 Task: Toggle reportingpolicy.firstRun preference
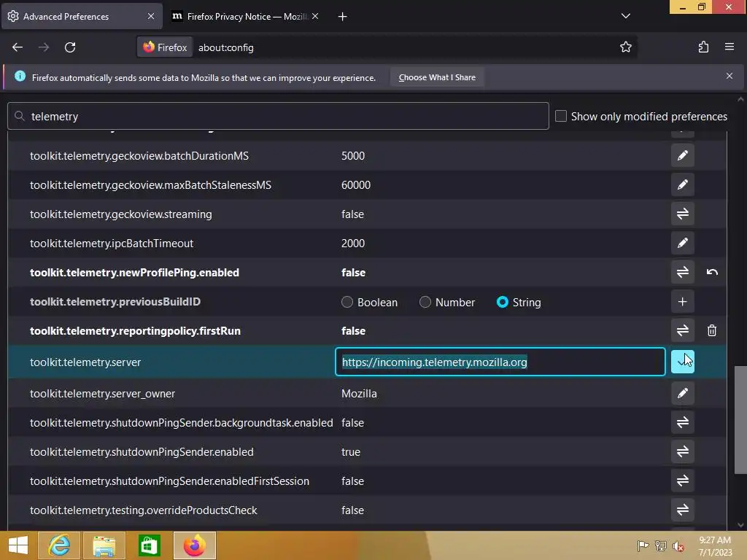(x=682, y=330)
